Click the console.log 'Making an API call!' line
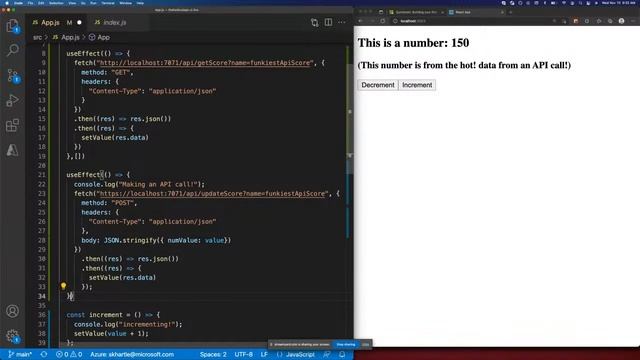The height and width of the screenshot is (360, 640). tap(139, 184)
